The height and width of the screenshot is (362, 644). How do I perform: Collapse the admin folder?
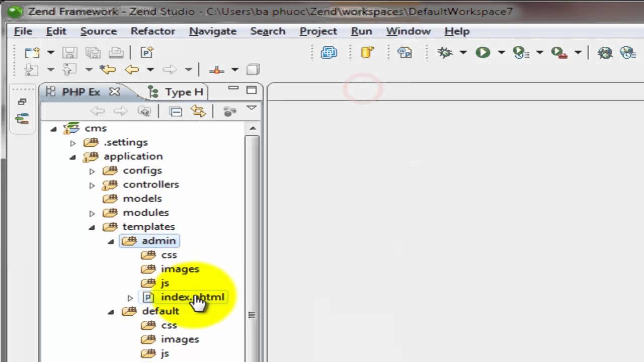coord(111,242)
